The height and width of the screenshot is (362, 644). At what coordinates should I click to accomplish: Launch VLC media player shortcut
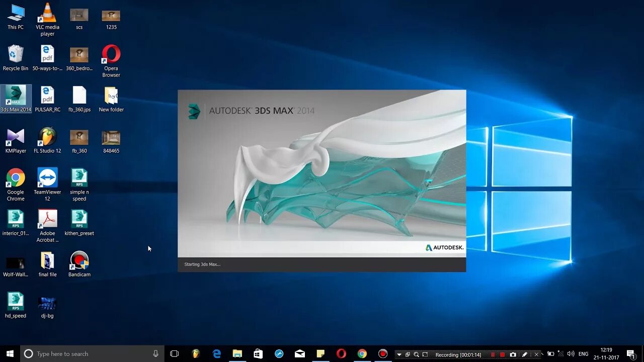(x=47, y=20)
